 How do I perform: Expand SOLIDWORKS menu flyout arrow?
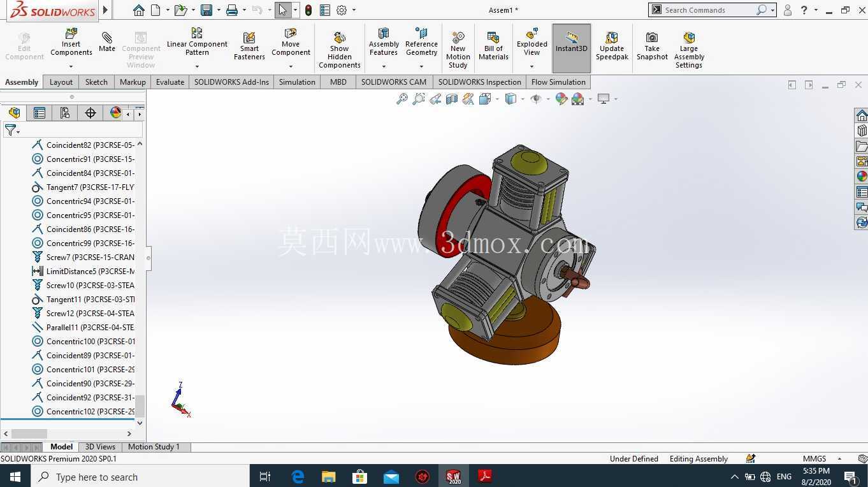point(106,10)
